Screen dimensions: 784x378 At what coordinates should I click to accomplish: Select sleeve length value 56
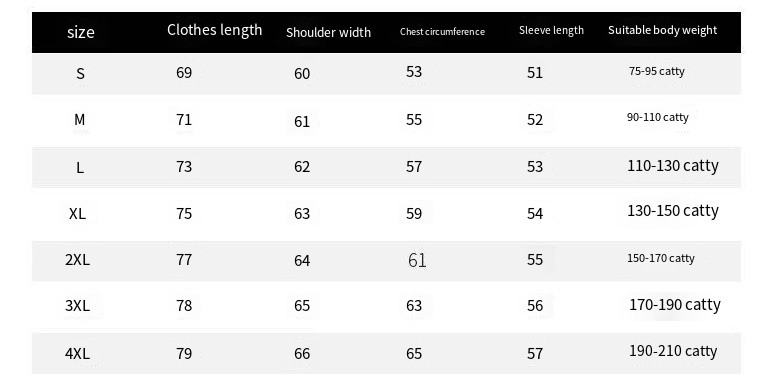coord(535,306)
